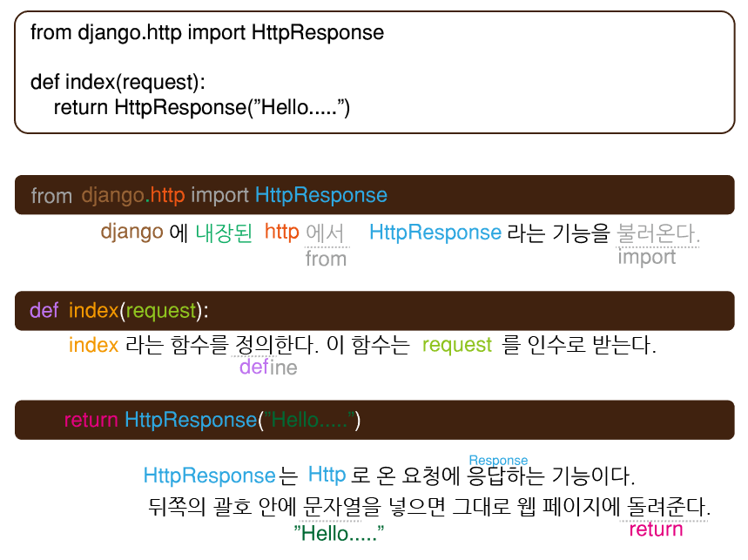Viewport: 748px width, 560px height.
Task: Click the gray 'from' annotation under '에서'
Action: (326, 259)
